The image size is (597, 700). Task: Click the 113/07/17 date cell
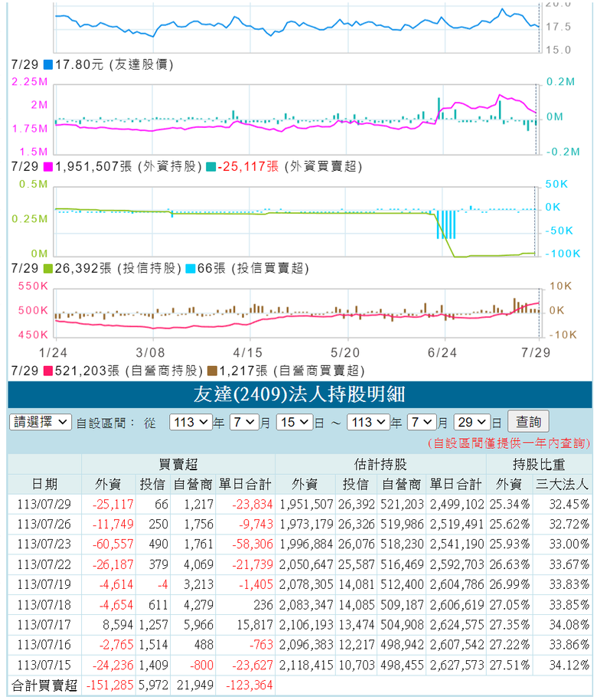[x=44, y=624]
